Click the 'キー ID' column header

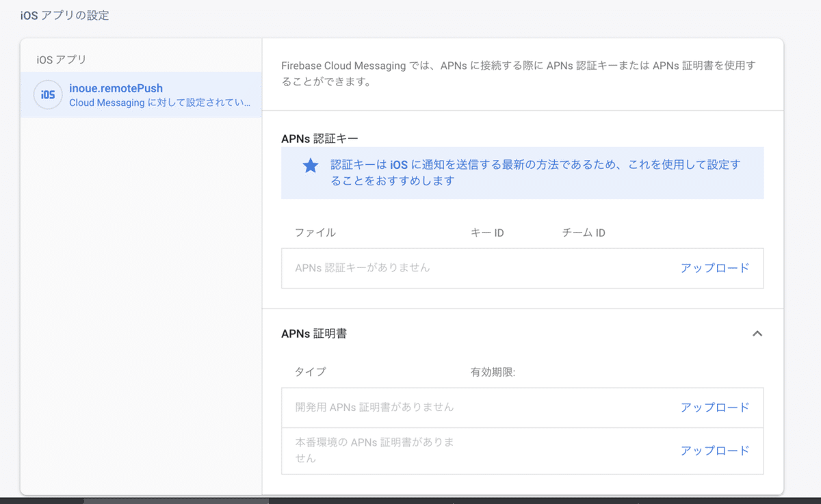[487, 233]
